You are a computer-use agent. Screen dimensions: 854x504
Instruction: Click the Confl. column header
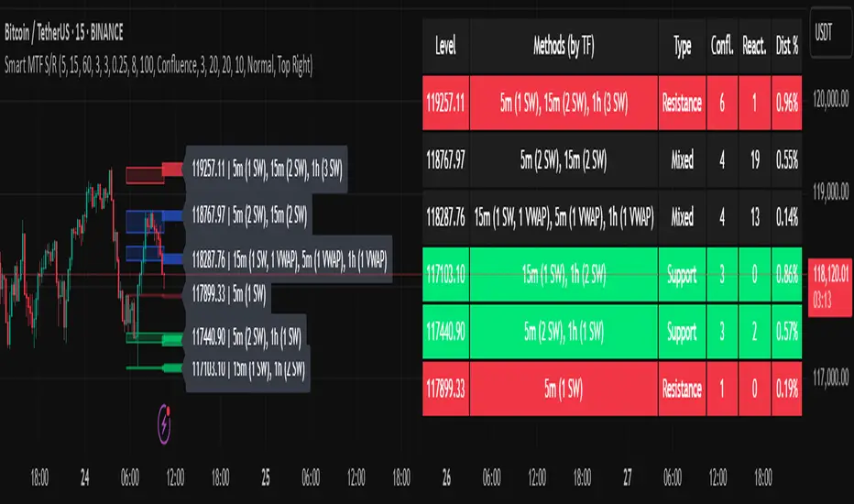722,44
